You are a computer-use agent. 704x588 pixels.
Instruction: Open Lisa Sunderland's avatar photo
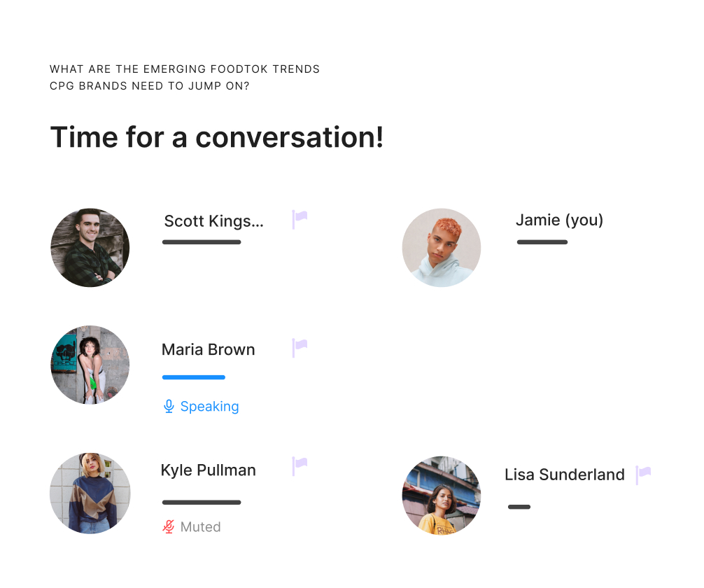coord(442,496)
